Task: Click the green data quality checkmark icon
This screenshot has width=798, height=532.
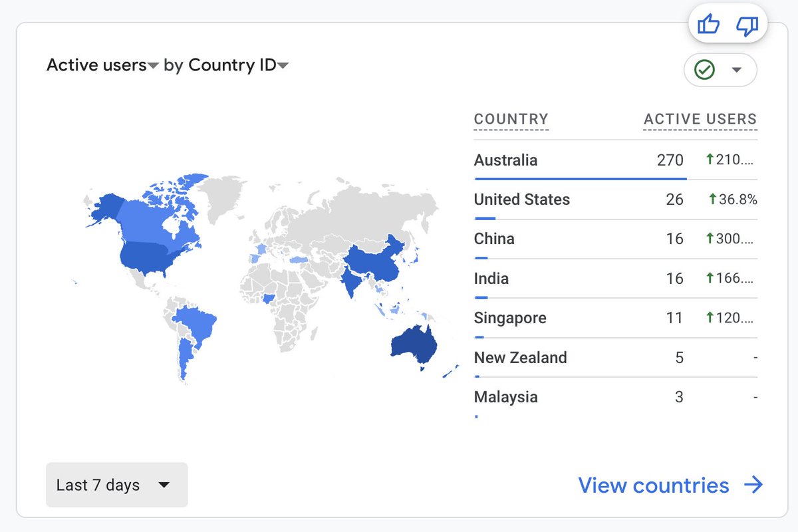Action: point(705,70)
